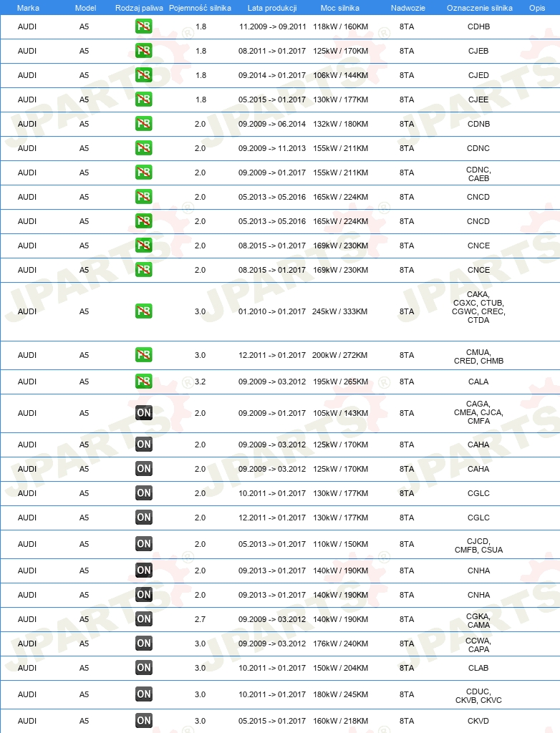Click the 09.2014 -> 01.2017 date cell
560x733 pixels.
tap(272, 75)
